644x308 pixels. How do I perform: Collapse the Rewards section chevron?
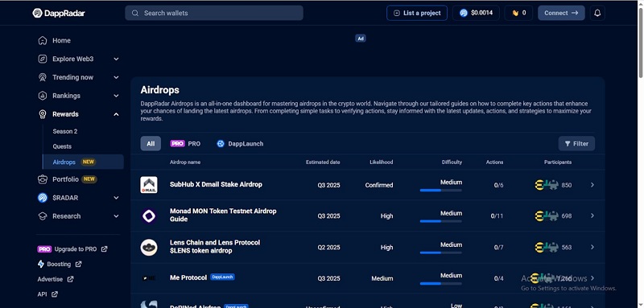pos(116,114)
